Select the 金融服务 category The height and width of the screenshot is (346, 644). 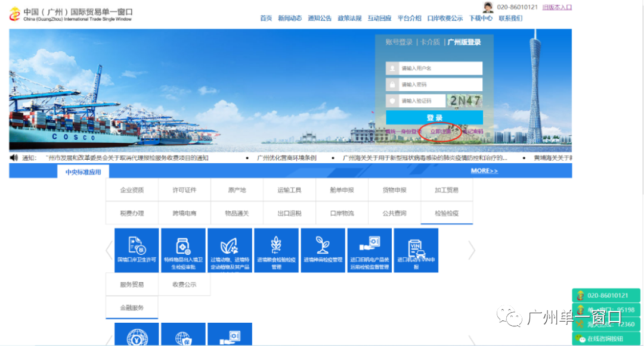(x=132, y=307)
